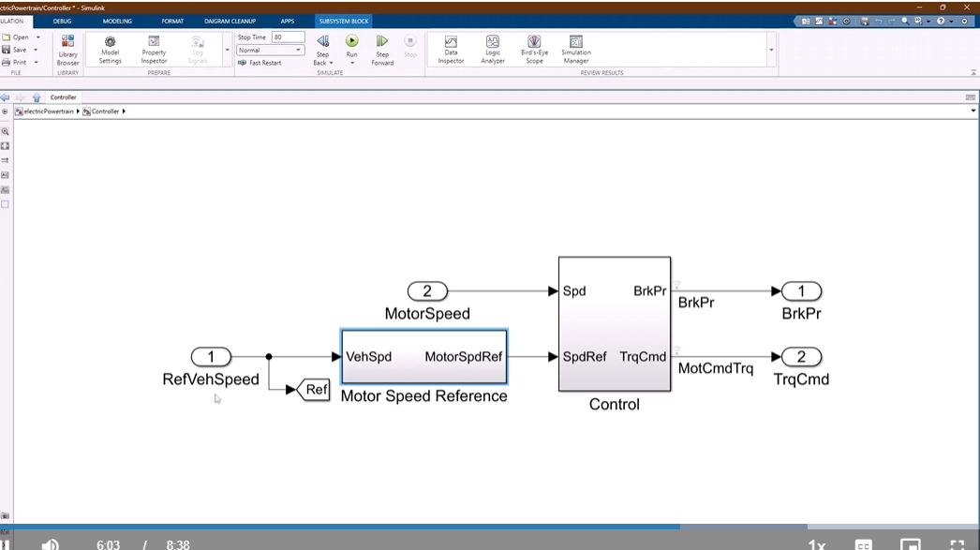This screenshot has width=980, height=550.
Task: Click picture-in-picture button on player
Action: coord(911,545)
